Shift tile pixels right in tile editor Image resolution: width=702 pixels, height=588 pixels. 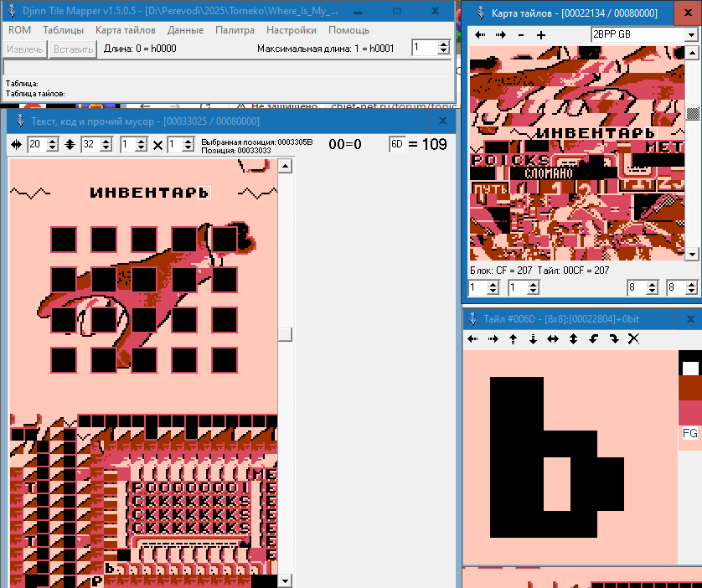(493, 339)
